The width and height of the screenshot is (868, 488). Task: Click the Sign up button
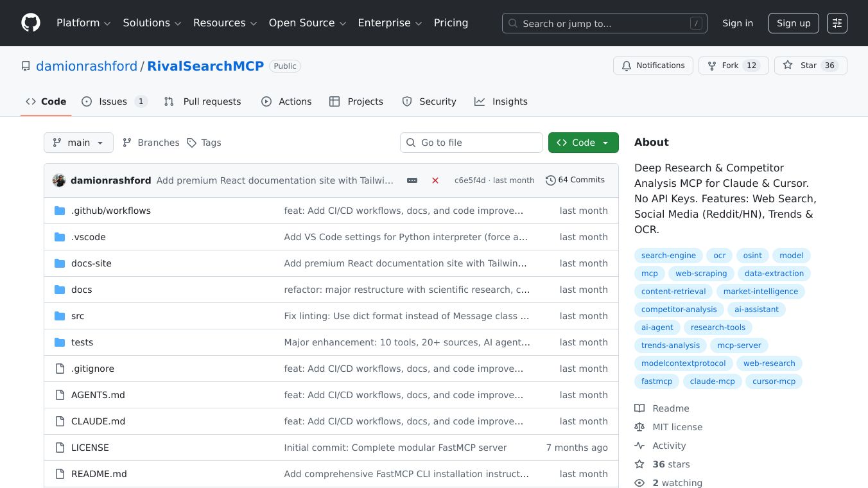tap(794, 23)
